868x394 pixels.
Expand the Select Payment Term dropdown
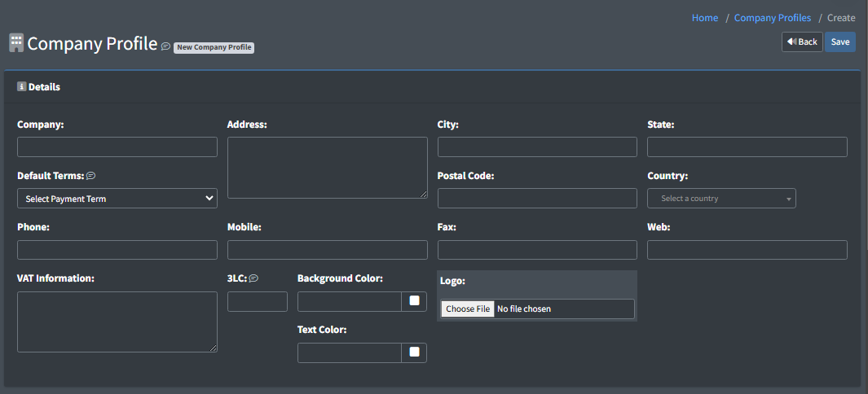tap(117, 199)
